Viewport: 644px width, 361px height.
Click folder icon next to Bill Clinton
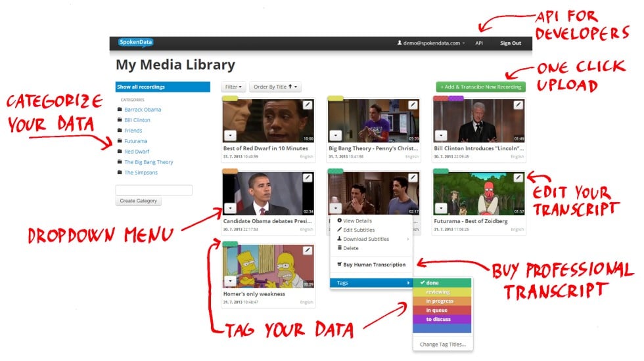(120, 119)
